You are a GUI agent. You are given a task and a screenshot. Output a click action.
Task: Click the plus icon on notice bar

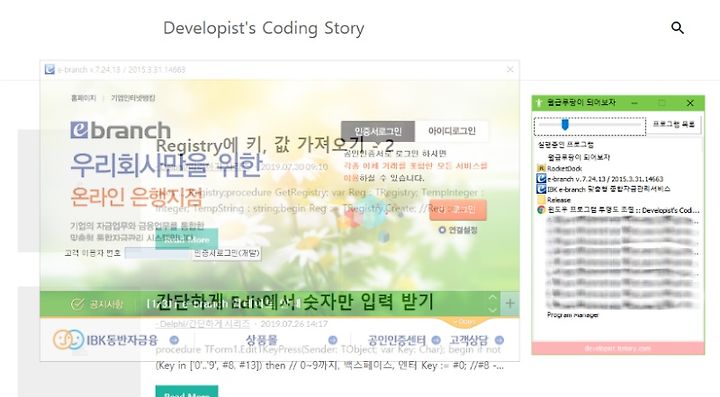coord(510,303)
